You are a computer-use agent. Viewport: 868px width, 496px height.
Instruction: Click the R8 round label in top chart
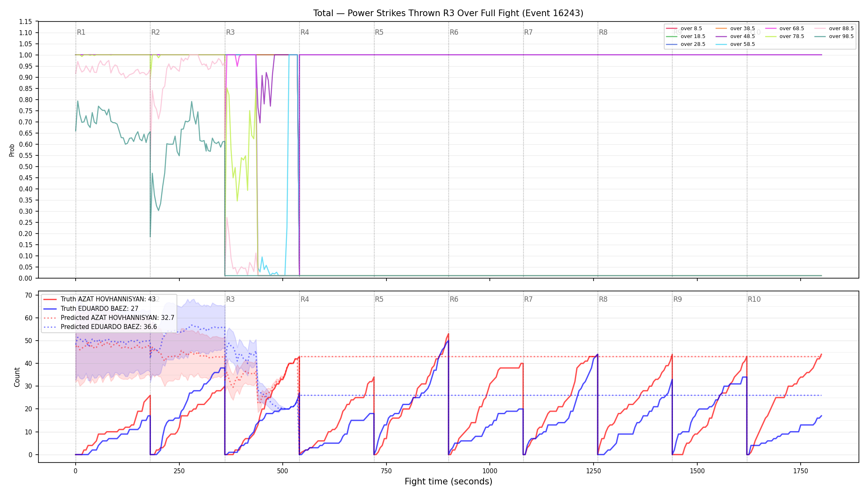click(x=603, y=32)
